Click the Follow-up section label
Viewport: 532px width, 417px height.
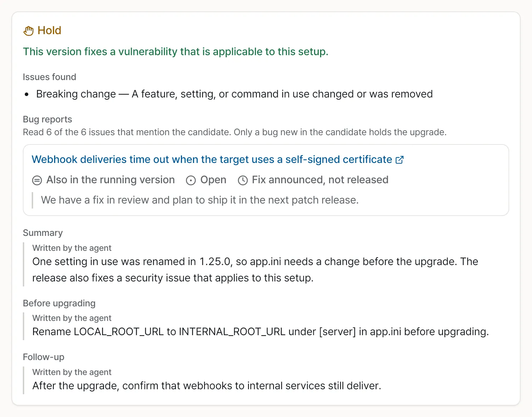pyautogui.click(x=43, y=357)
